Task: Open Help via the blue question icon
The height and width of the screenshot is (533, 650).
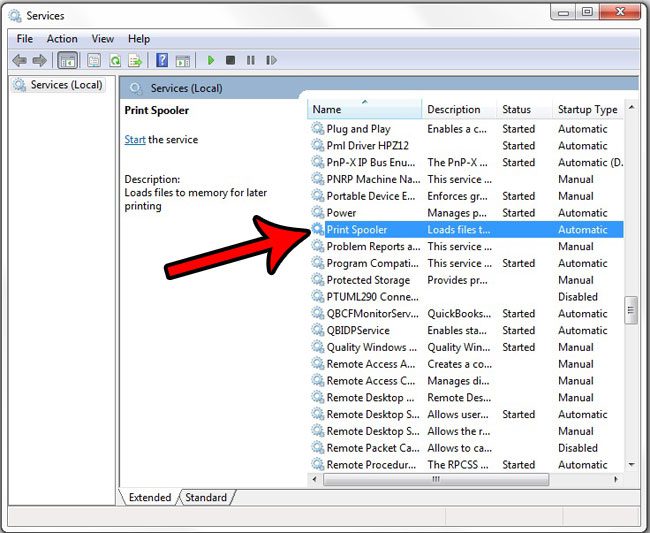Action: tap(162, 60)
